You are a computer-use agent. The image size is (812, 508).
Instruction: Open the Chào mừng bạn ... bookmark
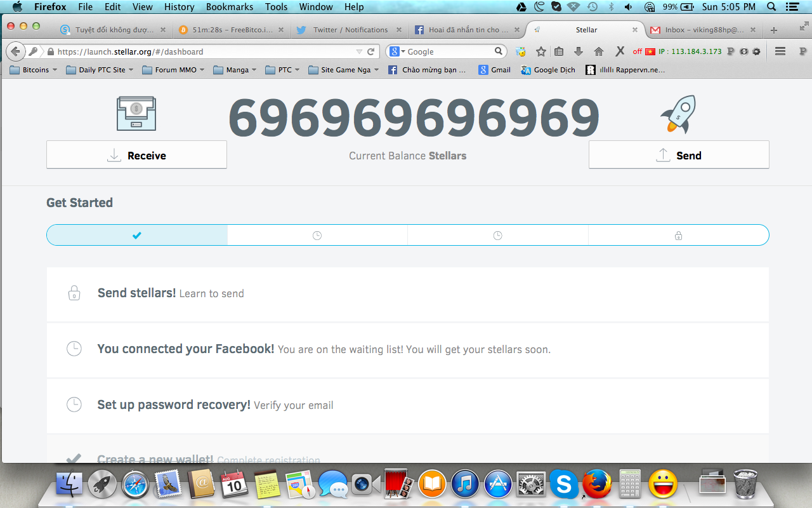tap(427, 70)
